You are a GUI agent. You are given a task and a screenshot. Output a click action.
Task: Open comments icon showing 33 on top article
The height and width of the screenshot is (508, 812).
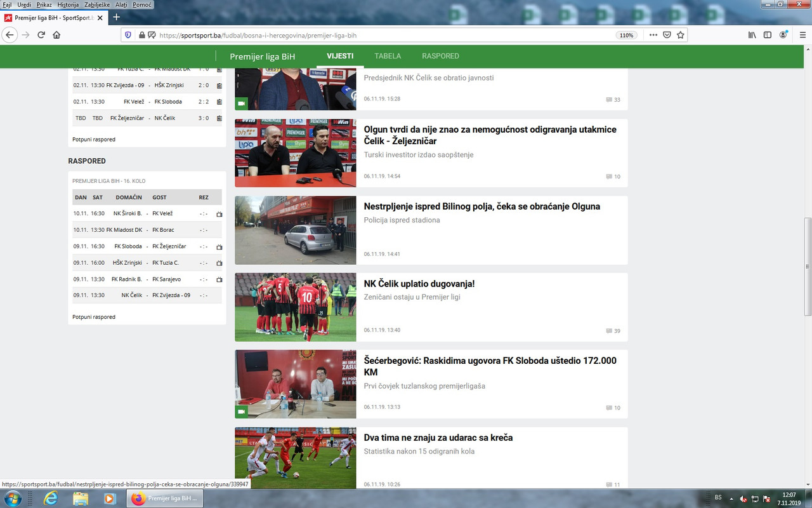[610, 100]
